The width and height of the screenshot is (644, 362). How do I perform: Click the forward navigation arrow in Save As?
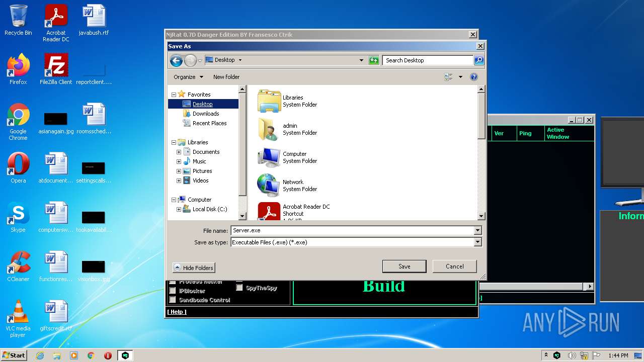coord(190,61)
